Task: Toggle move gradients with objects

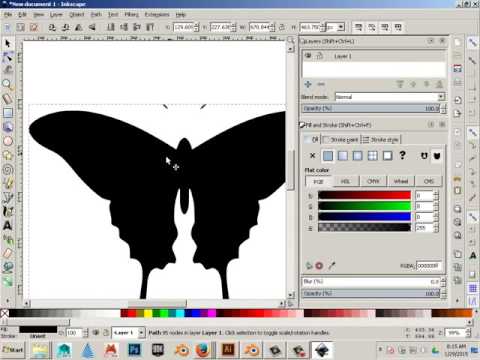Action: point(385,27)
